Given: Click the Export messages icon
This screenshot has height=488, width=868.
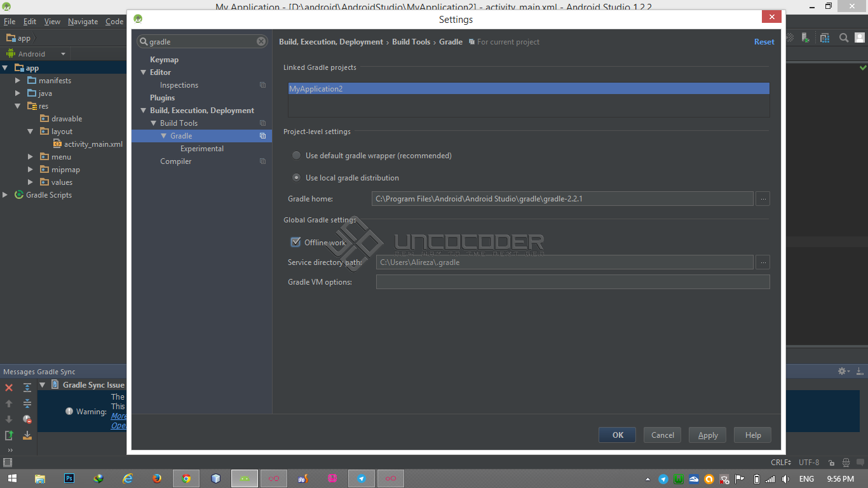Looking at the screenshot, I should point(9,435).
